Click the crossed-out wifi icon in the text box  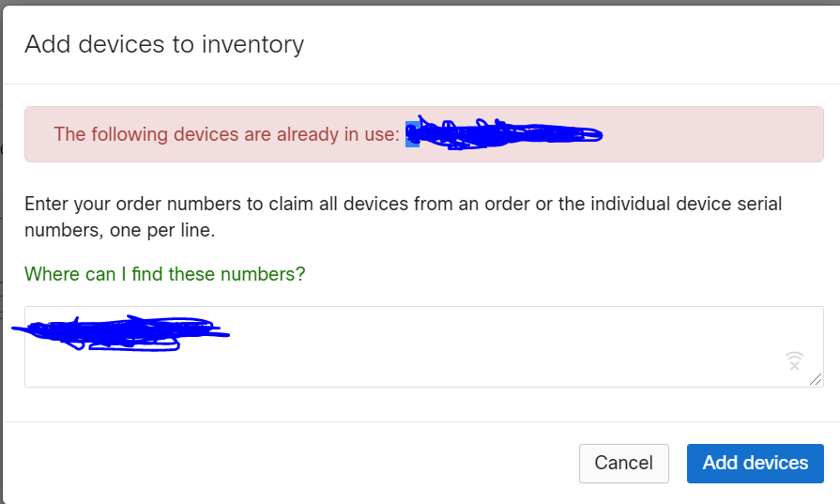[794, 361]
